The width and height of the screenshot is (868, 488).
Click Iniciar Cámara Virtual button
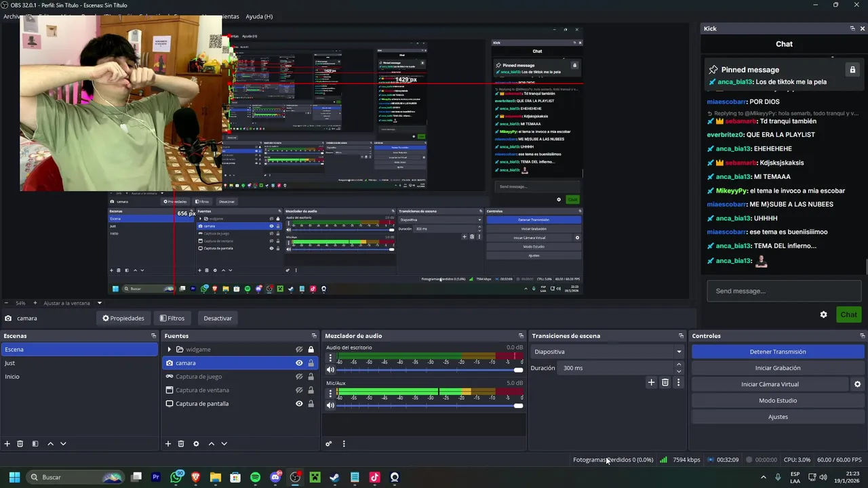point(770,384)
